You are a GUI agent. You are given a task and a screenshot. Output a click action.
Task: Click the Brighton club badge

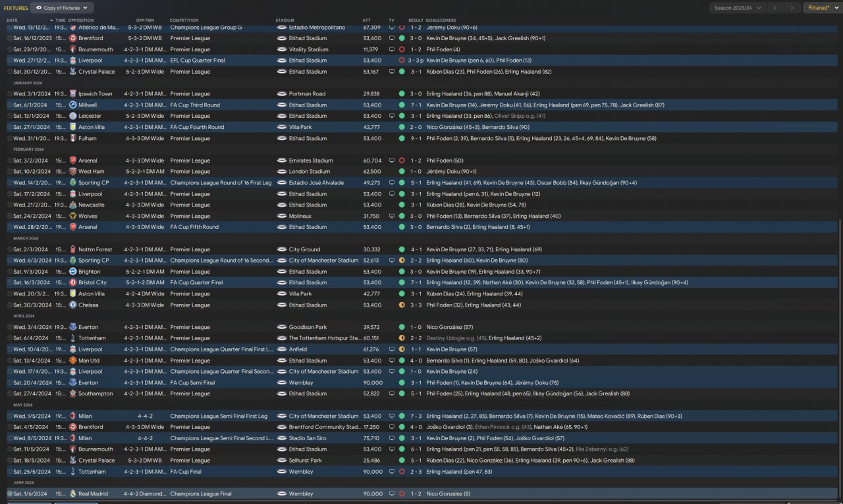pyautogui.click(x=73, y=271)
